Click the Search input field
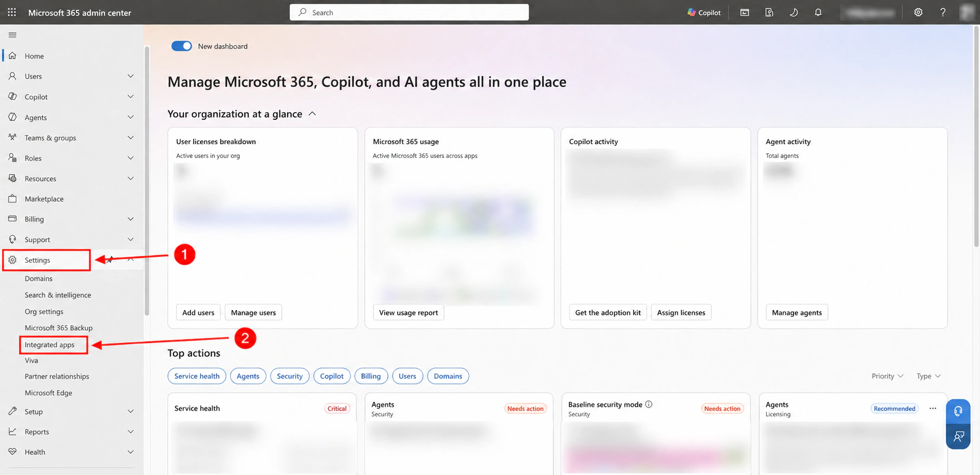 coord(409,13)
